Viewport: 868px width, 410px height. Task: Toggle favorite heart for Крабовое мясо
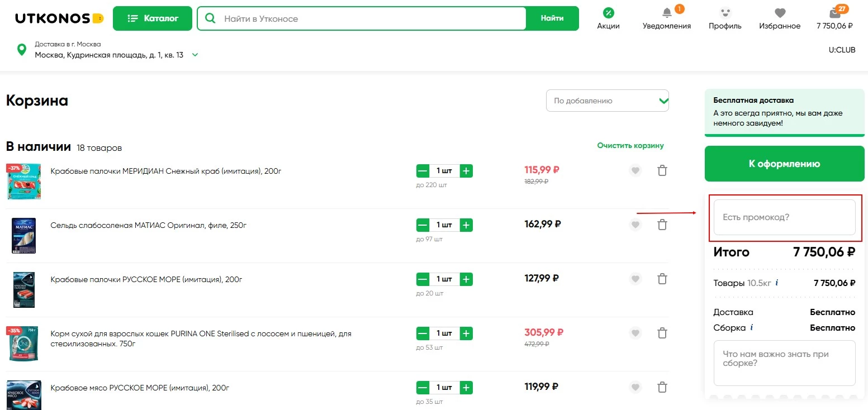point(635,388)
